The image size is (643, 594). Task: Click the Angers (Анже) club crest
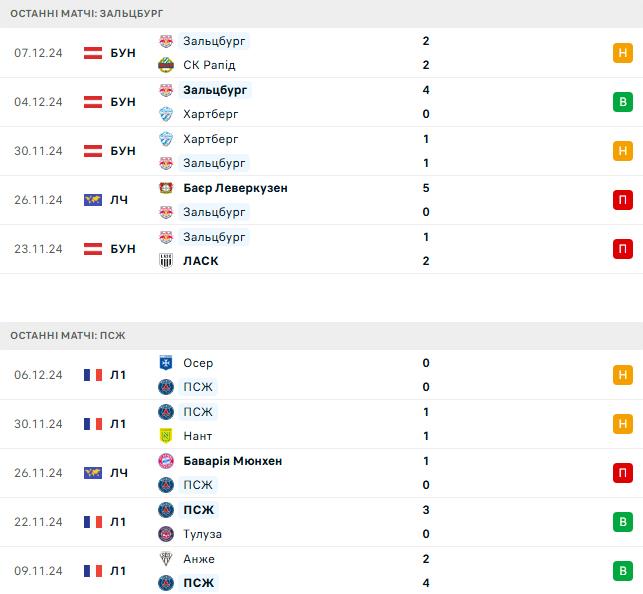(166, 559)
